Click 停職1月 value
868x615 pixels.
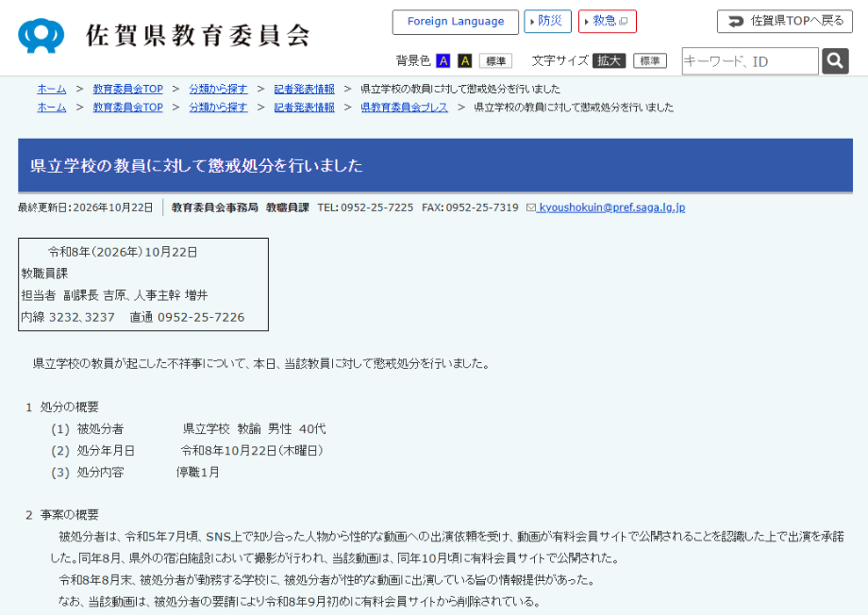click(x=197, y=473)
